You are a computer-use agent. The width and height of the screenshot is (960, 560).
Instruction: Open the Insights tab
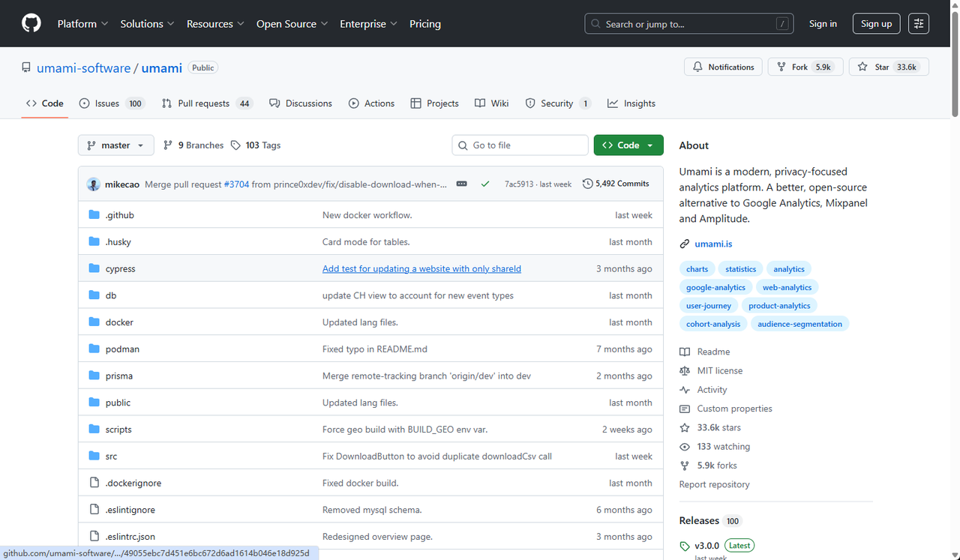point(631,103)
